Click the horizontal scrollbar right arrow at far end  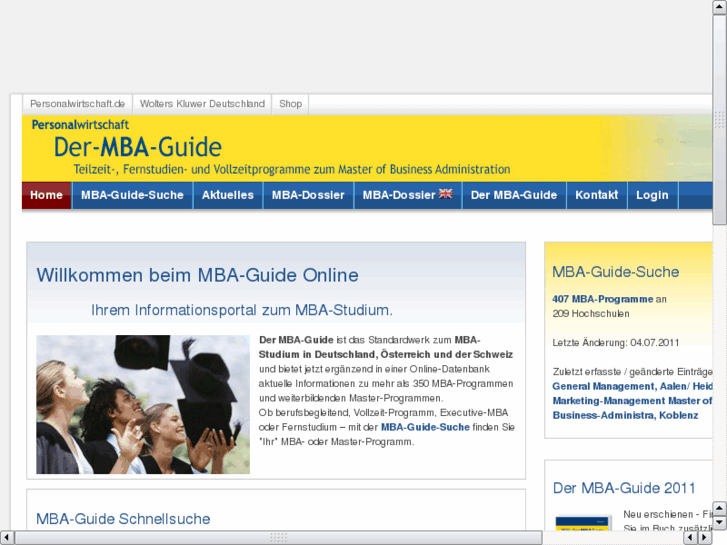(705, 538)
